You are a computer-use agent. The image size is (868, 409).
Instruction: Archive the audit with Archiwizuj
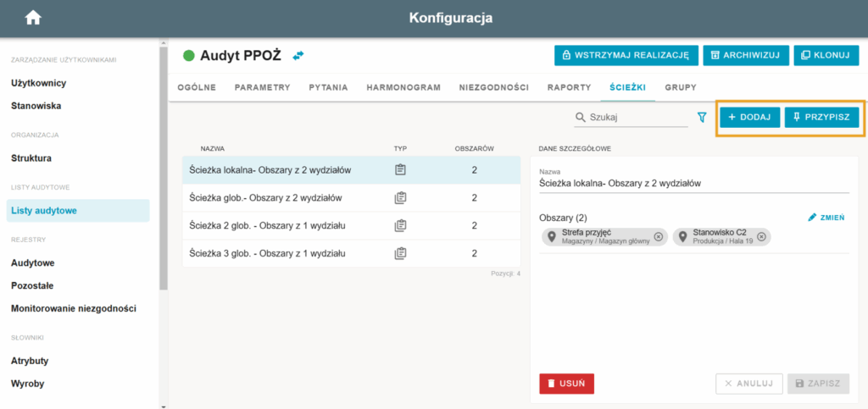(x=746, y=55)
